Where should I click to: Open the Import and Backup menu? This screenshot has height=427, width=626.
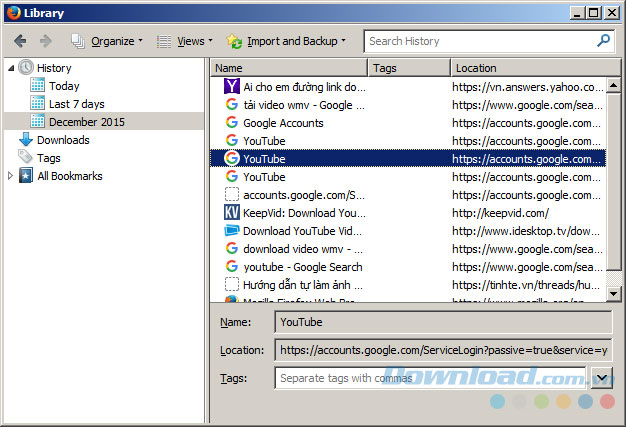click(x=286, y=41)
